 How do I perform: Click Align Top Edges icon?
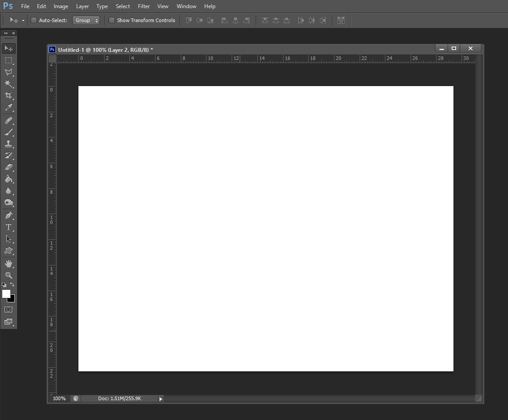tap(188, 20)
